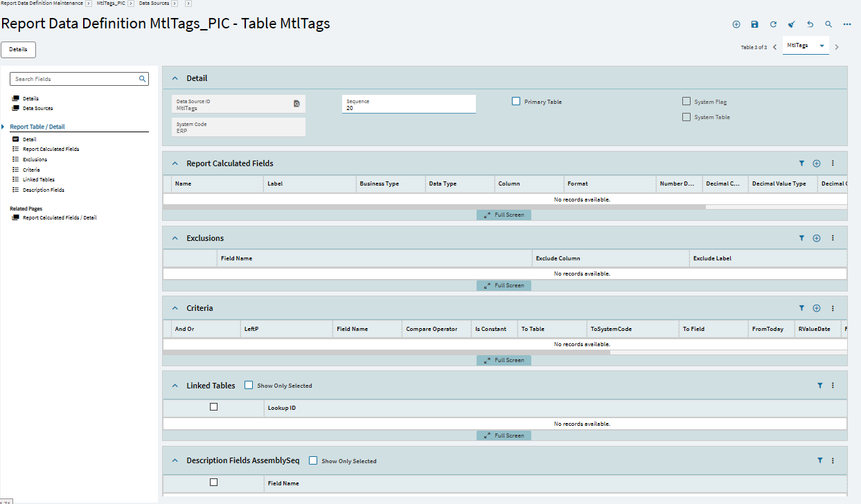Collapse the Criteria panel
Screen dimensions: 861x504
(x=175, y=308)
